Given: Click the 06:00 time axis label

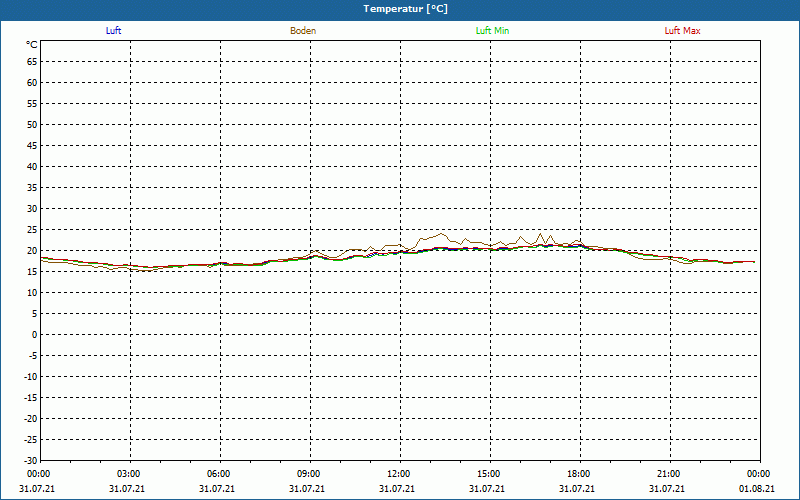Looking at the screenshot, I should [x=218, y=474].
